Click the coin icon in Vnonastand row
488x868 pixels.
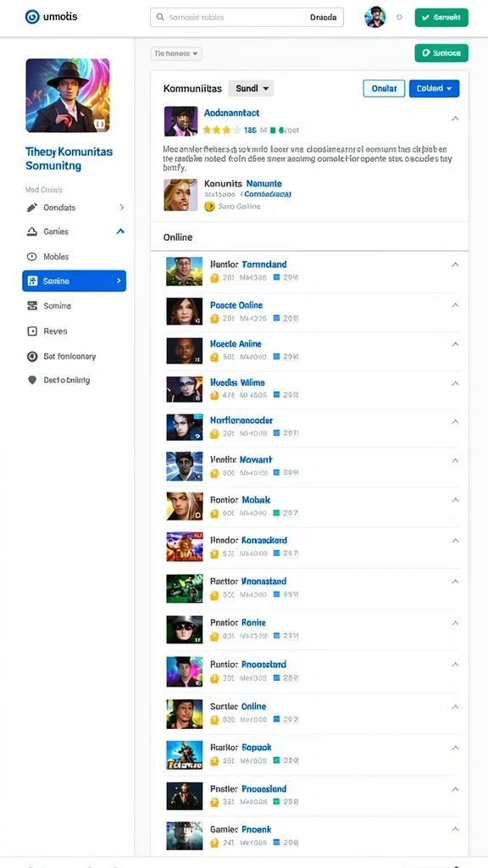pyautogui.click(x=214, y=595)
